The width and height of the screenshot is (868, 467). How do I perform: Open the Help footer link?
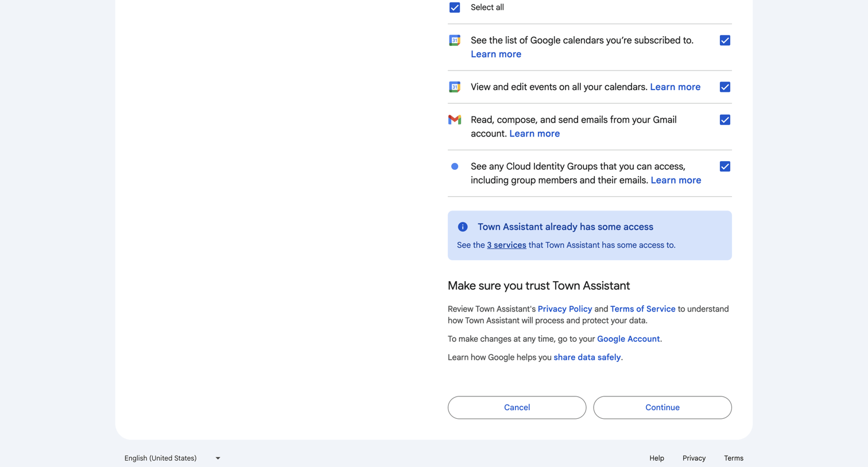[x=657, y=458]
